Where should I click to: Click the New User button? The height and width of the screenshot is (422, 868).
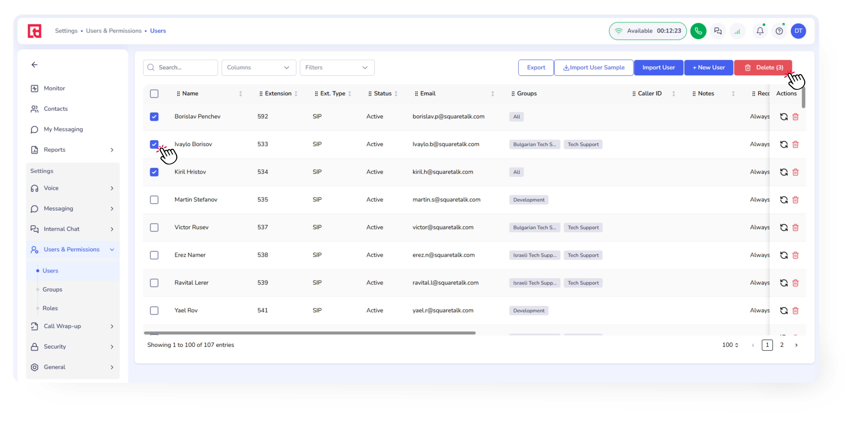[x=708, y=68]
